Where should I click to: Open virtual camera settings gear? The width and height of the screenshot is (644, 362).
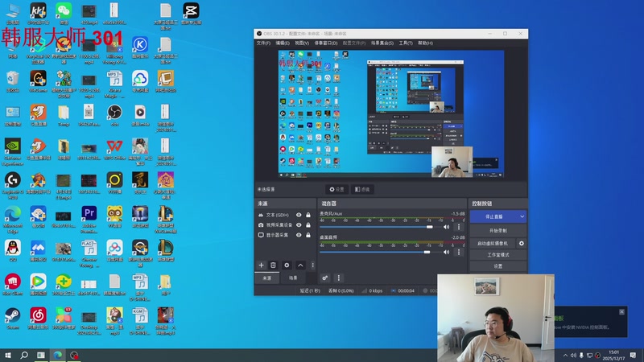522,244
